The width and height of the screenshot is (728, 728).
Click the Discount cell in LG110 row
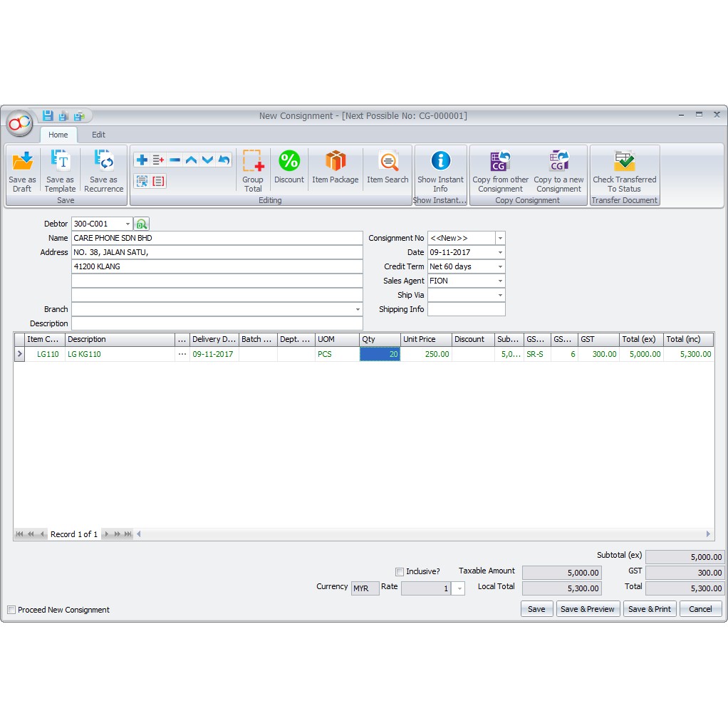(473, 354)
